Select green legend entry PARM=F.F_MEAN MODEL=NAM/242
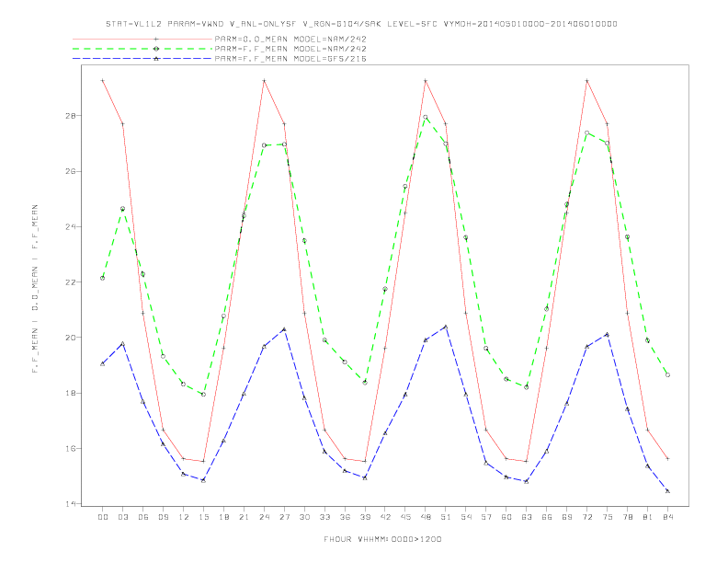This screenshot has width=728, height=563. [x=290, y=49]
